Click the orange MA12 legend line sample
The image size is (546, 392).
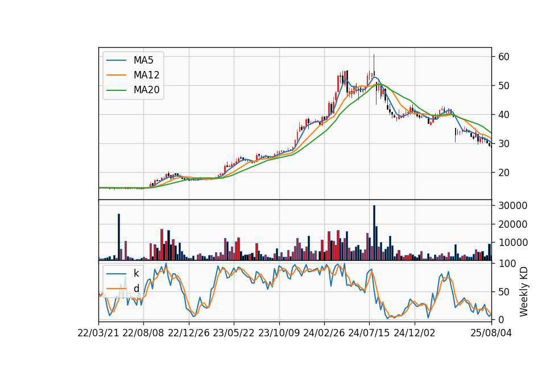coord(116,75)
